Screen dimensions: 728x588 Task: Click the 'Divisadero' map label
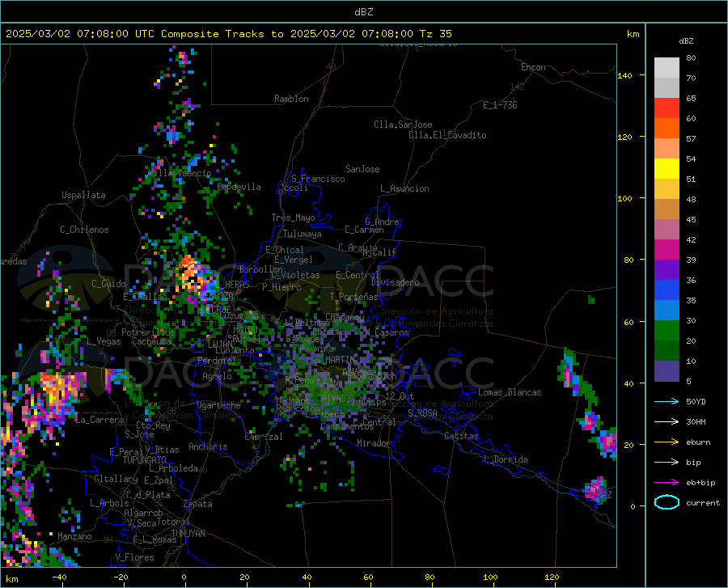pyautogui.click(x=395, y=282)
